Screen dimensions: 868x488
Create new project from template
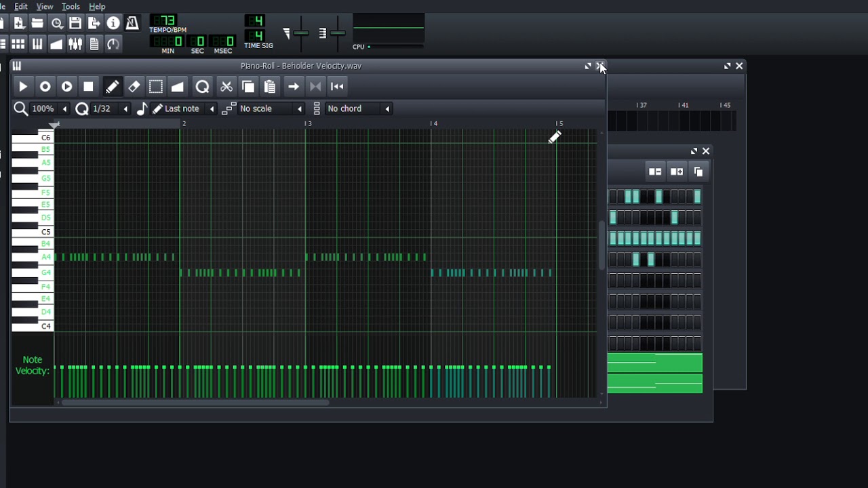[x=18, y=24]
